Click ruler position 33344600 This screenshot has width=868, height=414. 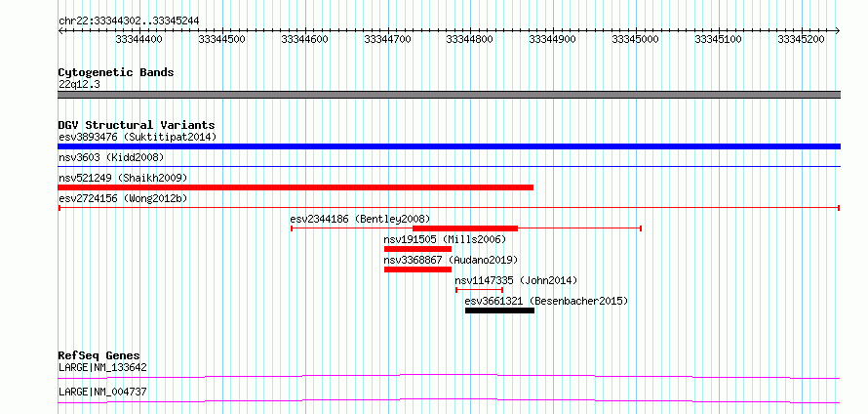[x=305, y=39]
